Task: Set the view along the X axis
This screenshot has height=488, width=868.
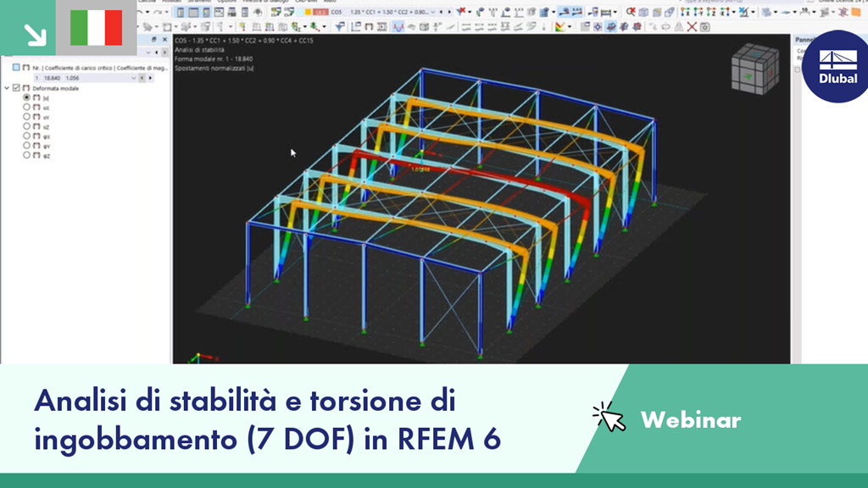Action: (x=685, y=12)
